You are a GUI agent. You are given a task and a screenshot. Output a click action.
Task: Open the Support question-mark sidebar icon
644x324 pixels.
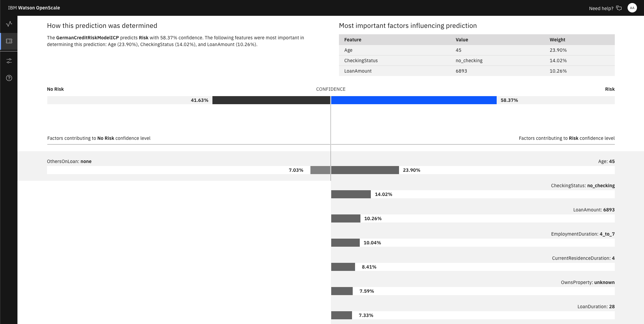pos(9,78)
